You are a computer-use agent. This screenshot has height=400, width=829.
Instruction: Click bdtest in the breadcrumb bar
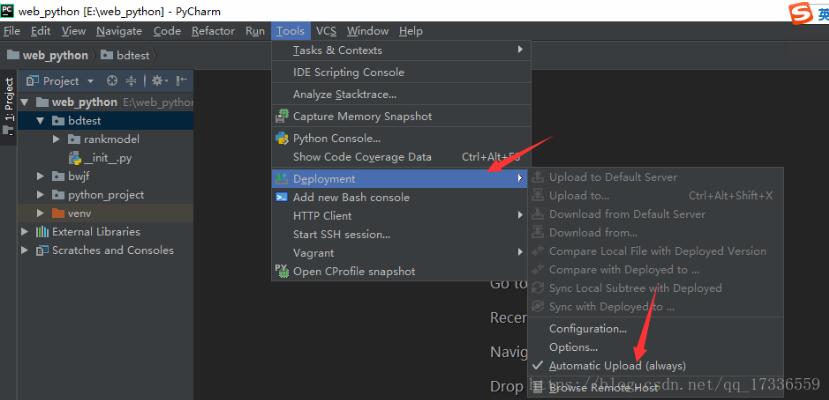tap(131, 55)
